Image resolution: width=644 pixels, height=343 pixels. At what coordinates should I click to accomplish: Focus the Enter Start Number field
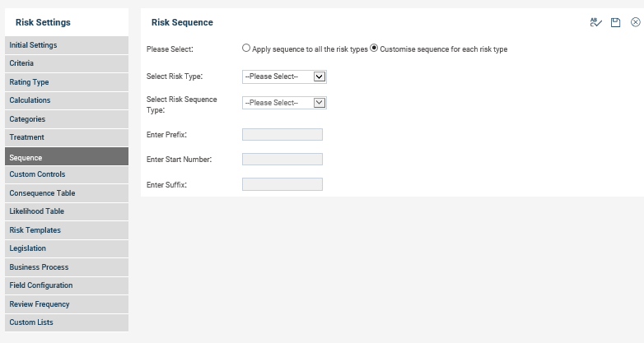point(282,160)
